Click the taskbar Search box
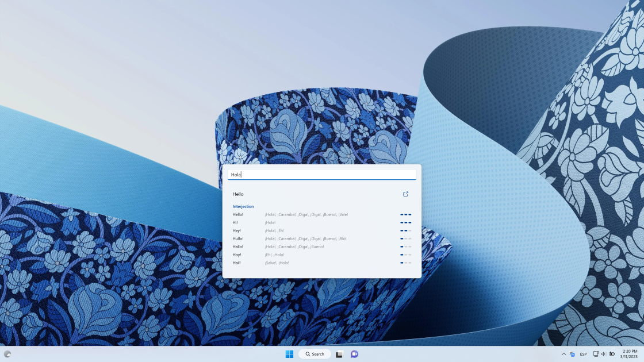The image size is (644, 362). [x=315, y=354]
